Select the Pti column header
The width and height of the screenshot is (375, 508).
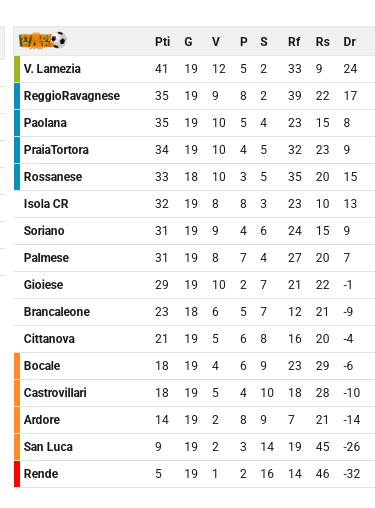coord(163,42)
